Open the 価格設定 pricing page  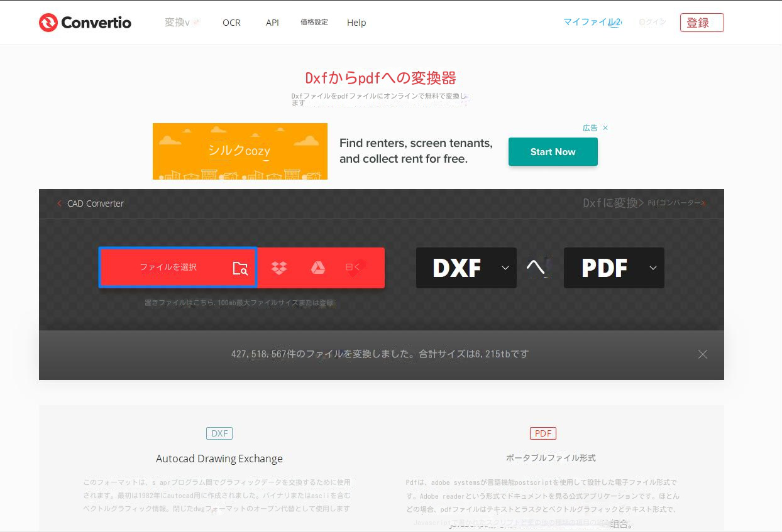314,22
